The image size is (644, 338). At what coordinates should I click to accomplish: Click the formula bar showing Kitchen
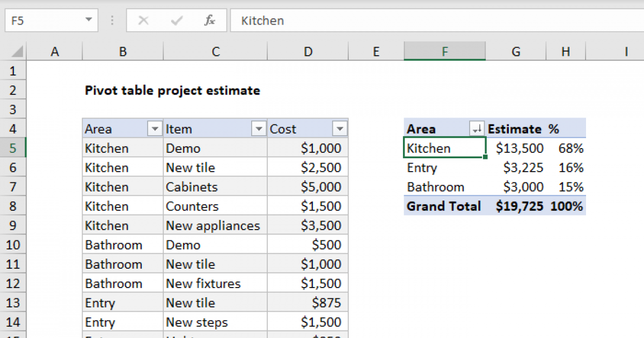pos(322,20)
